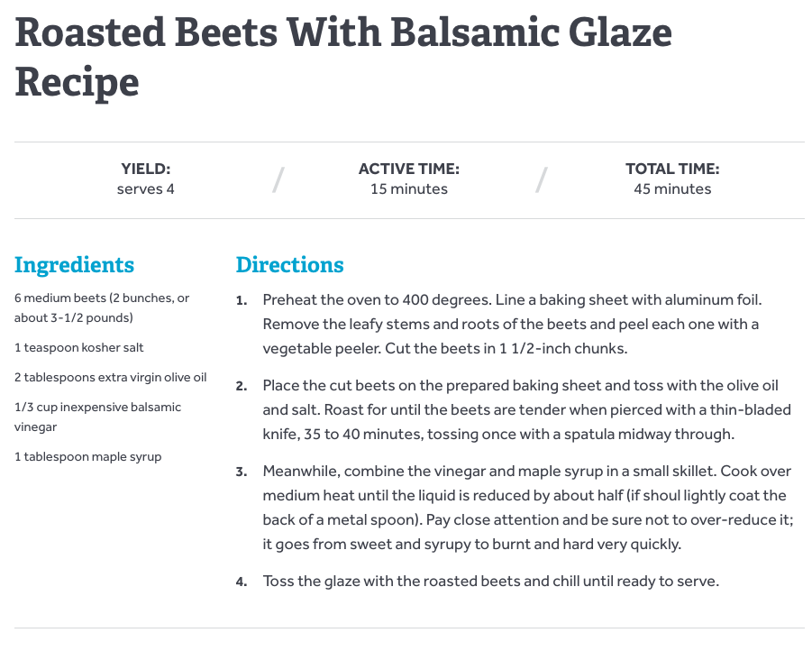The width and height of the screenshot is (812, 651).
Task: Click the '15 minutes' active time value
Action: click(408, 188)
